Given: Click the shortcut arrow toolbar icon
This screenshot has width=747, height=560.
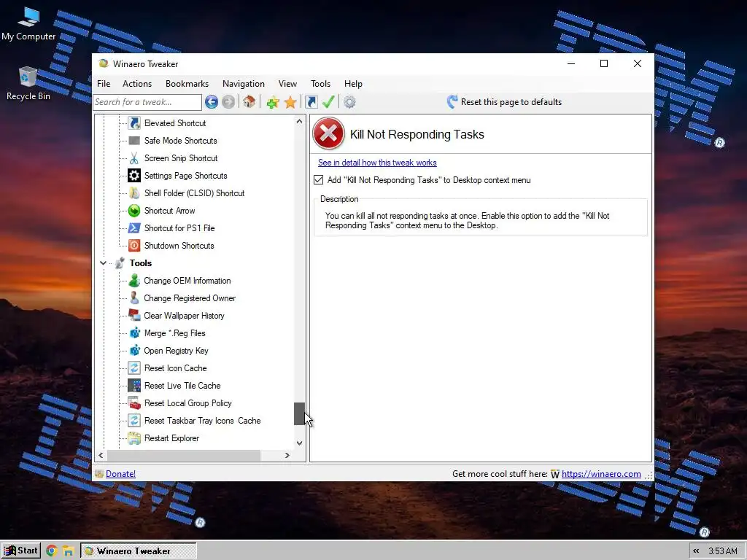Looking at the screenshot, I should 311,102.
